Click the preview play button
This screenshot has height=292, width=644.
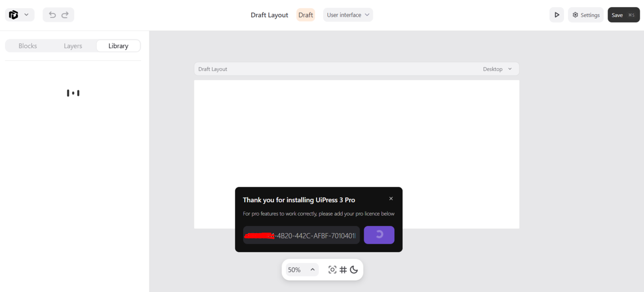pyautogui.click(x=557, y=15)
